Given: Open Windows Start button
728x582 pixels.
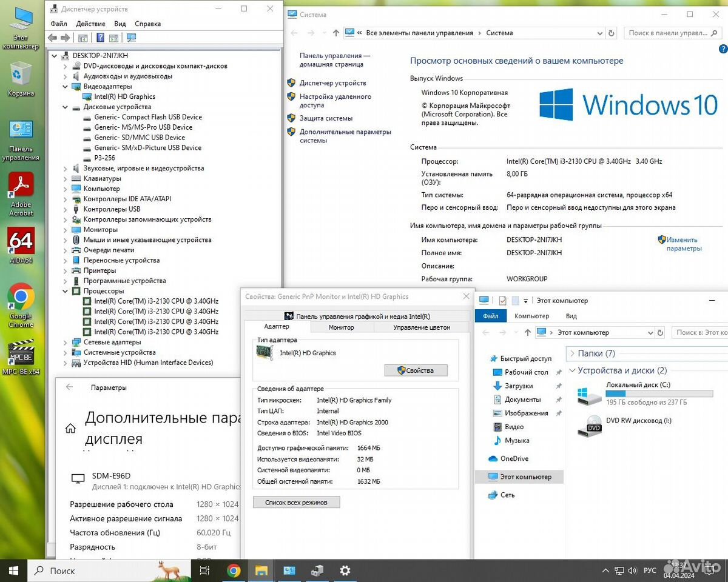Looking at the screenshot, I should coord(14,570).
